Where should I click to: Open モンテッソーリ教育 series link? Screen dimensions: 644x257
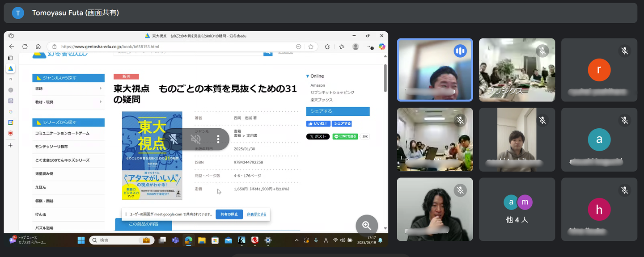coord(51,147)
